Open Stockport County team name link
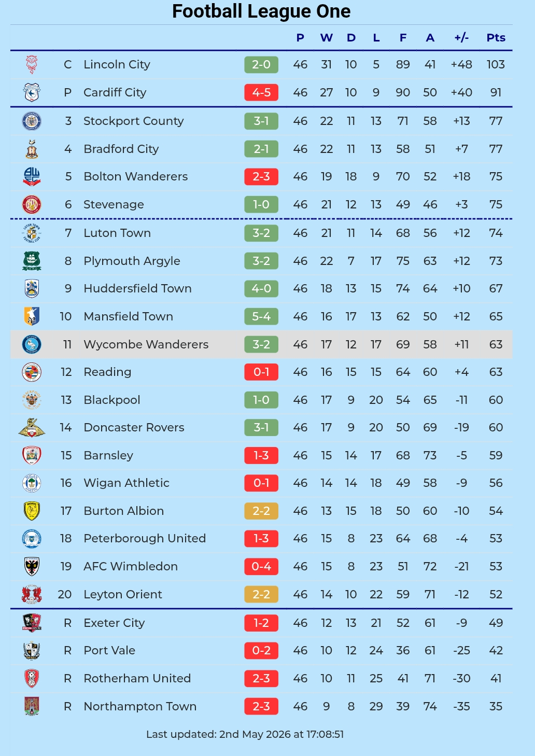Screen dimensions: 535x756 [134, 121]
